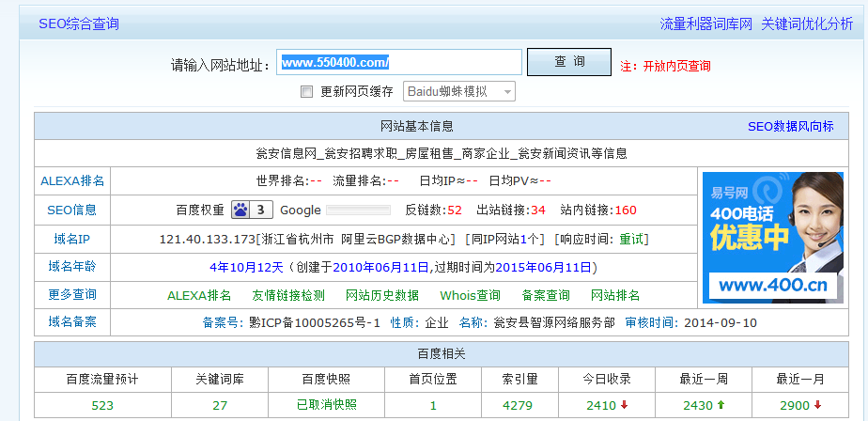Open the Baidu蜘蛛模拟 dropdown
Screen dimensions: 868x421
459,91
